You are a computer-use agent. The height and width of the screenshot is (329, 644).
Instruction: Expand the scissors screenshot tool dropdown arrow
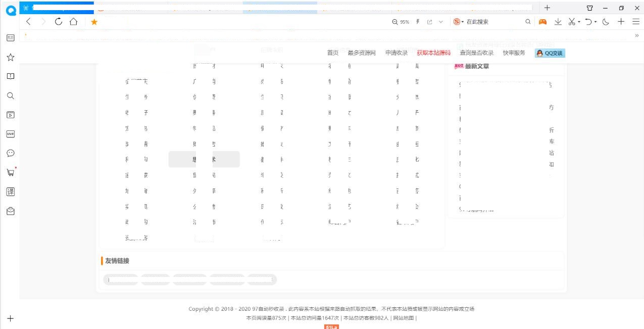point(579,22)
